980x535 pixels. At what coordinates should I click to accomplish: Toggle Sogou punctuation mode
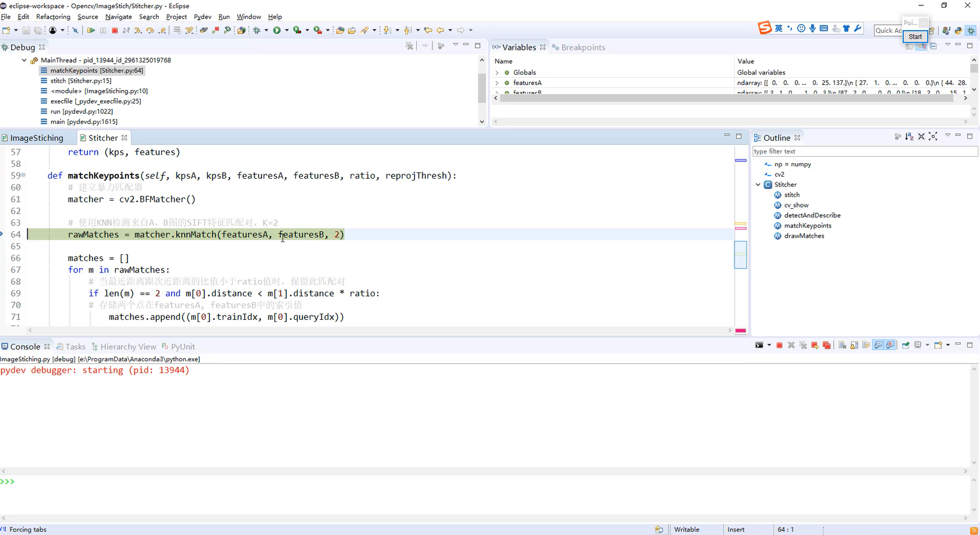tap(789, 28)
